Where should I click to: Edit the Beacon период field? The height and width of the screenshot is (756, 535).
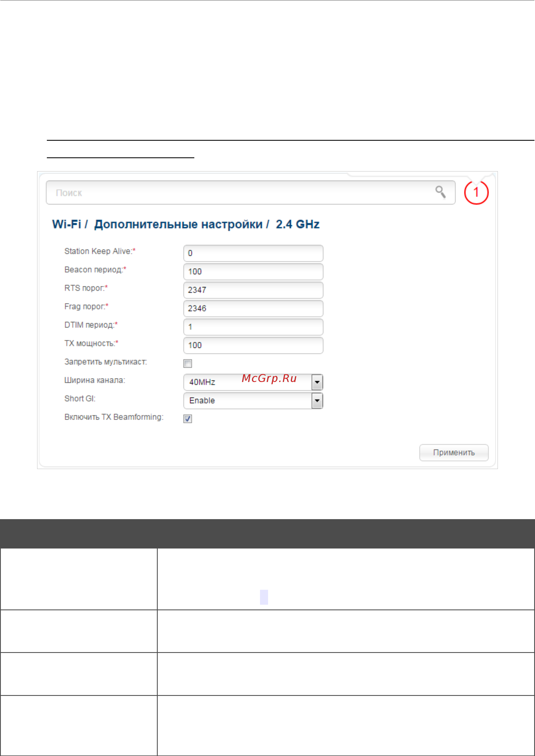tap(253, 272)
